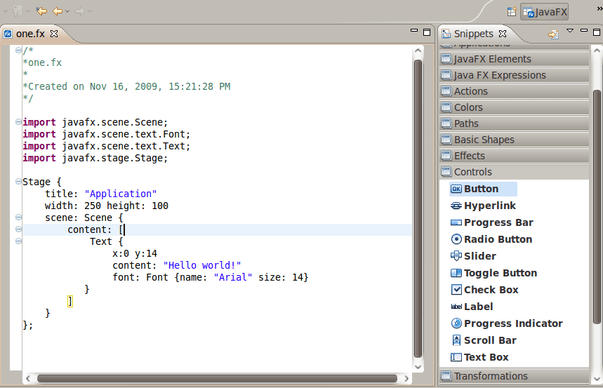Collapse the Stage block fold
This screenshot has height=388, width=603.
click(18, 181)
